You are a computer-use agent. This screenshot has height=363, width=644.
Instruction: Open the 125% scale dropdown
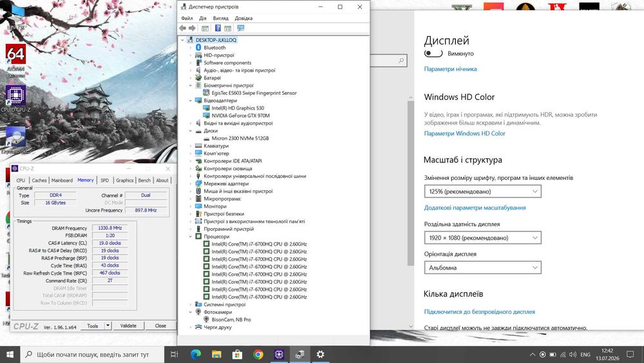[482, 191]
